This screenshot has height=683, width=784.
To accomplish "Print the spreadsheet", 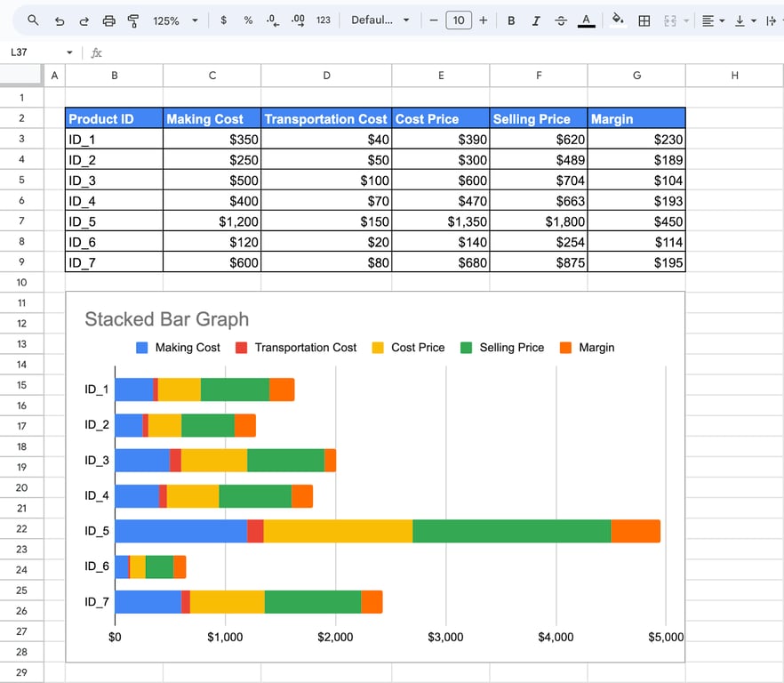I will coord(108,20).
